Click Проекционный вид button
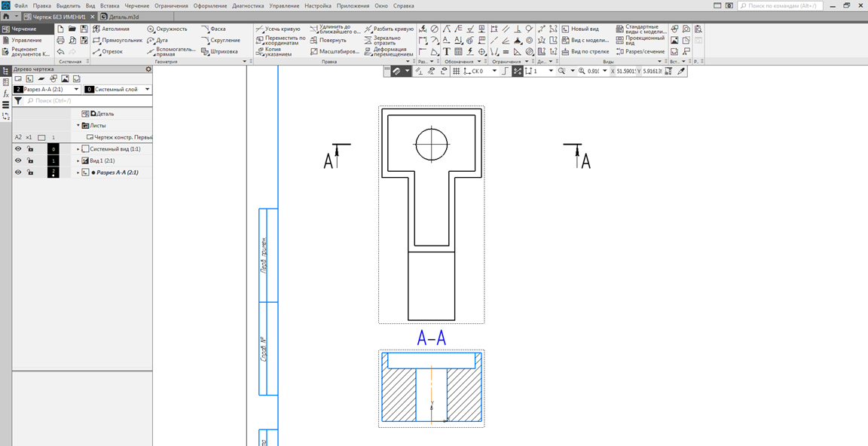 click(x=640, y=41)
